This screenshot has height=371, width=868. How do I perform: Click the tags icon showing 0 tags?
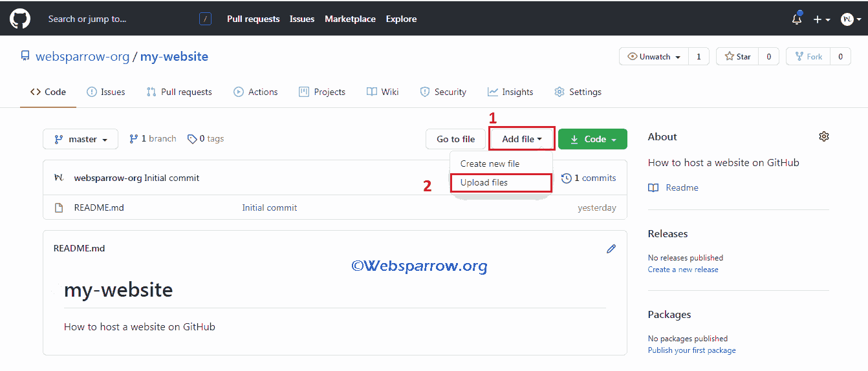click(x=192, y=139)
